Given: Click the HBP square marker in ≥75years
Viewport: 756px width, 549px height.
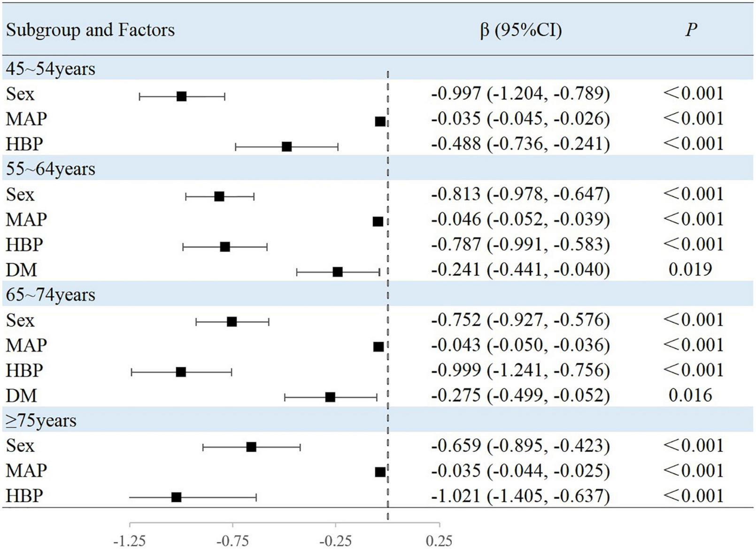Looking at the screenshot, I should point(177,497).
